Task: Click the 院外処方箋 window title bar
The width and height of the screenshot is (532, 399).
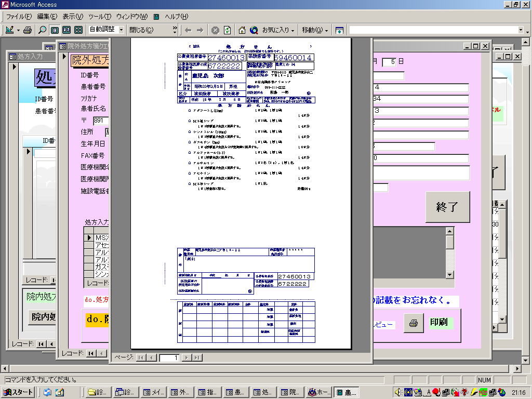Action: 84,46
